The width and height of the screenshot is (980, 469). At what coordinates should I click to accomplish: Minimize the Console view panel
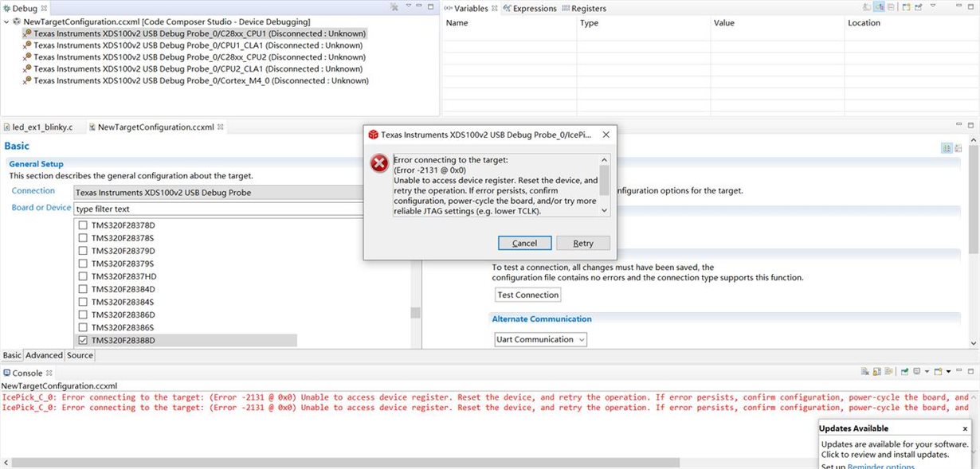pos(959,370)
